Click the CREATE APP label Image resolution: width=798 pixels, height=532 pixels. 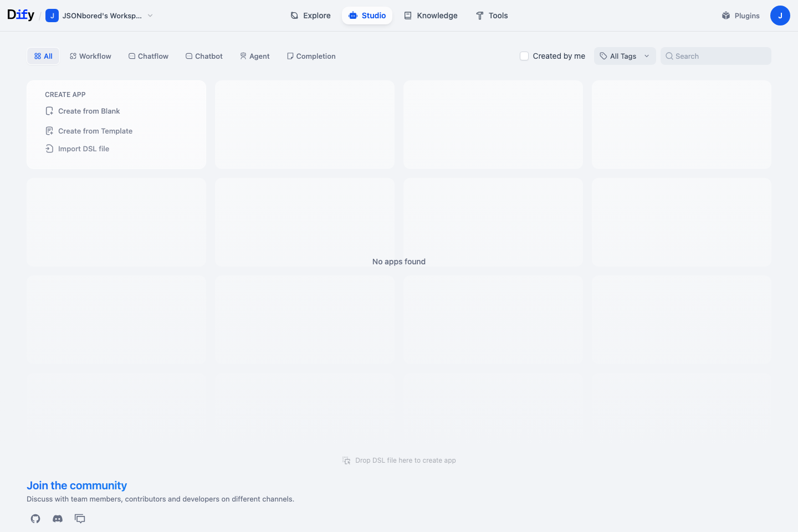pos(65,95)
